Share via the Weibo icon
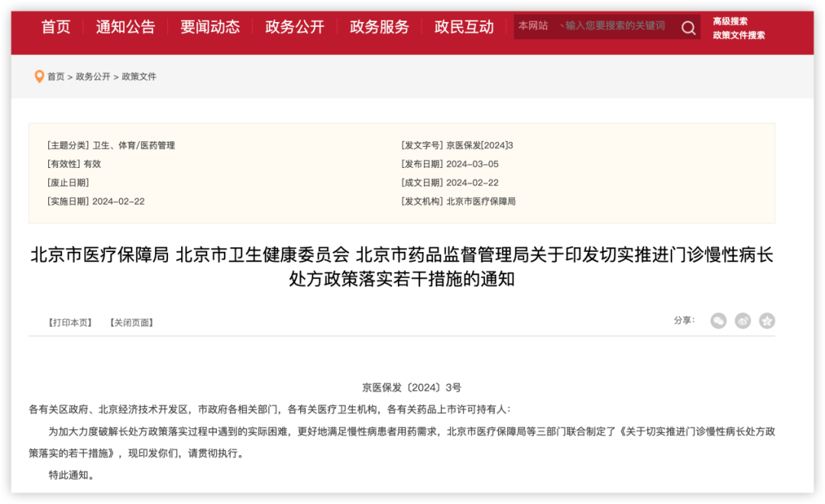825x504 pixels. point(742,321)
